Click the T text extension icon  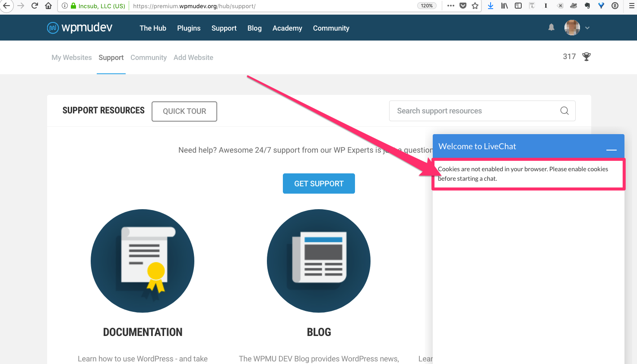click(x=532, y=6)
